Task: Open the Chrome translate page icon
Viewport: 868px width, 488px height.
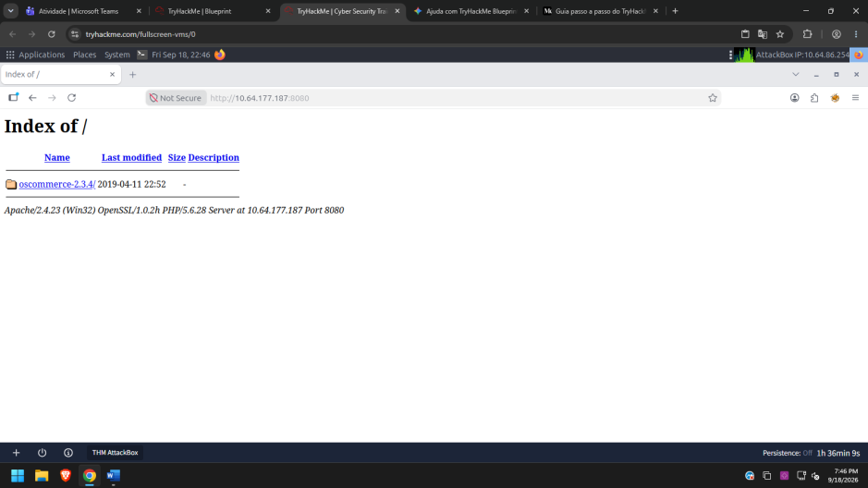Action: (763, 34)
